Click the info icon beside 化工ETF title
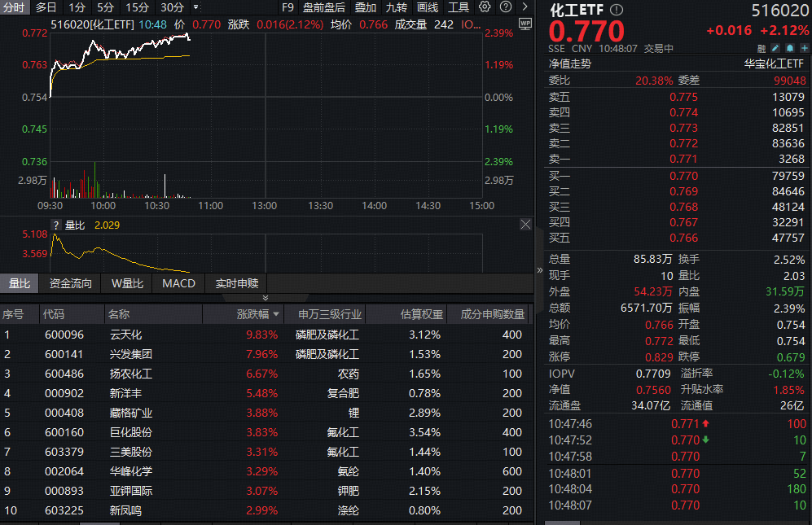The height and width of the screenshot is (525, 812). 617,10
